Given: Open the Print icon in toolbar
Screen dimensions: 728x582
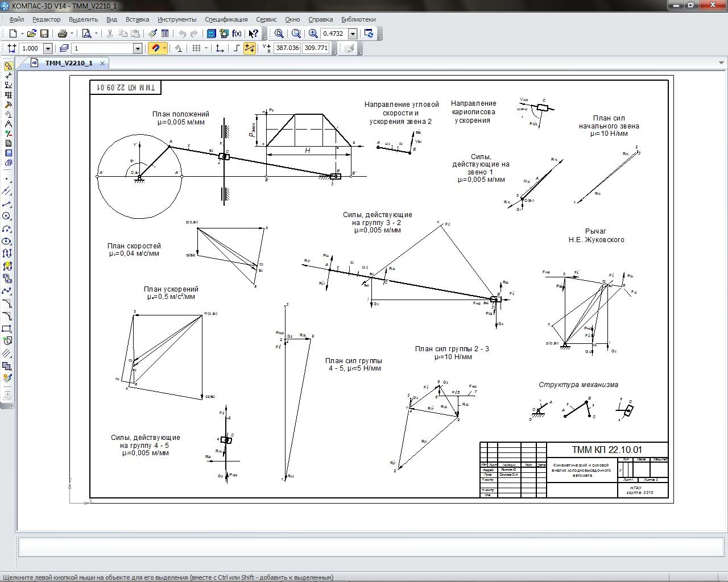Looking at the screenshot, I should click(63, 34).
